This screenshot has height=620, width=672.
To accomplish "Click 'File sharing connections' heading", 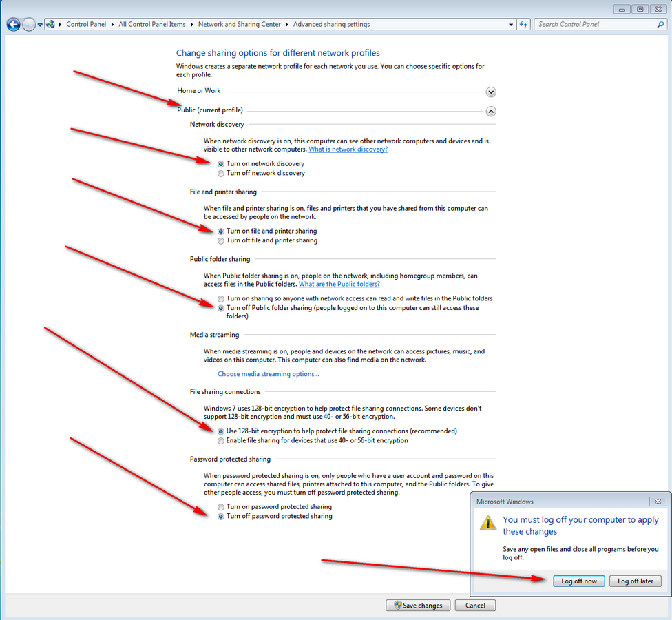I will (225, 392).
